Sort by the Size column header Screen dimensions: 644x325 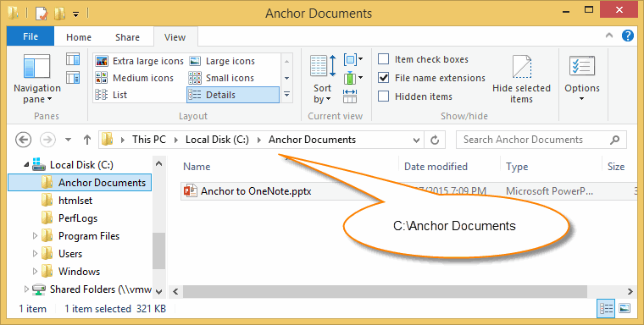616,167
